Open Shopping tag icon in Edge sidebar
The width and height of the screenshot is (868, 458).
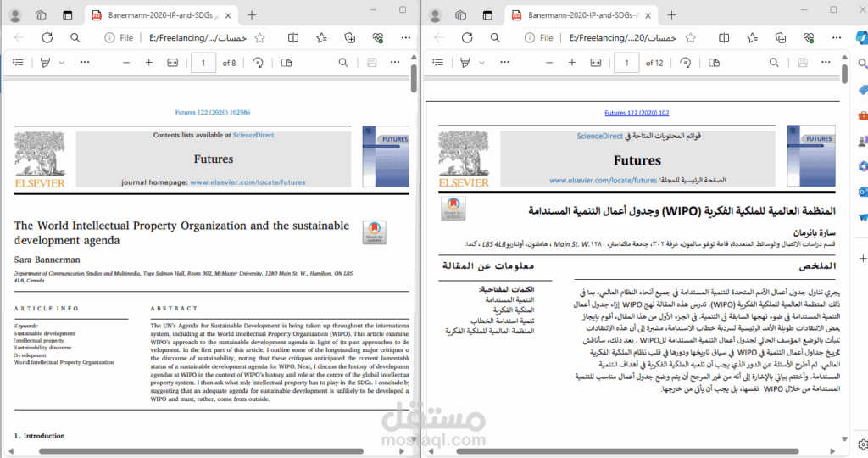pos(862,90)
